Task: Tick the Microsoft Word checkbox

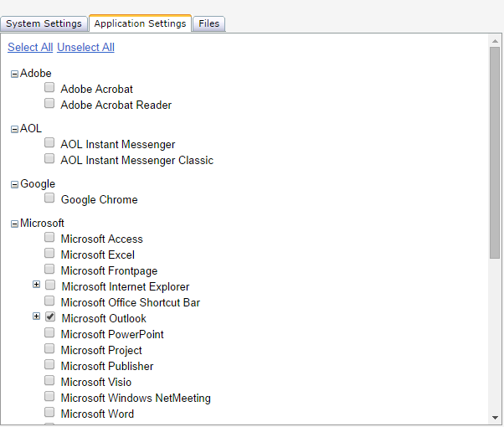Action: tap(49, 412)
